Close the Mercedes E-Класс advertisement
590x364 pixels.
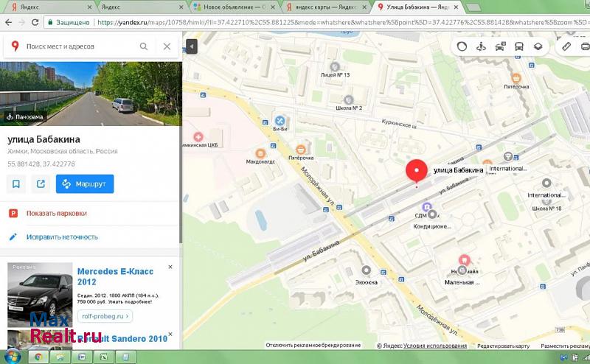170,267
